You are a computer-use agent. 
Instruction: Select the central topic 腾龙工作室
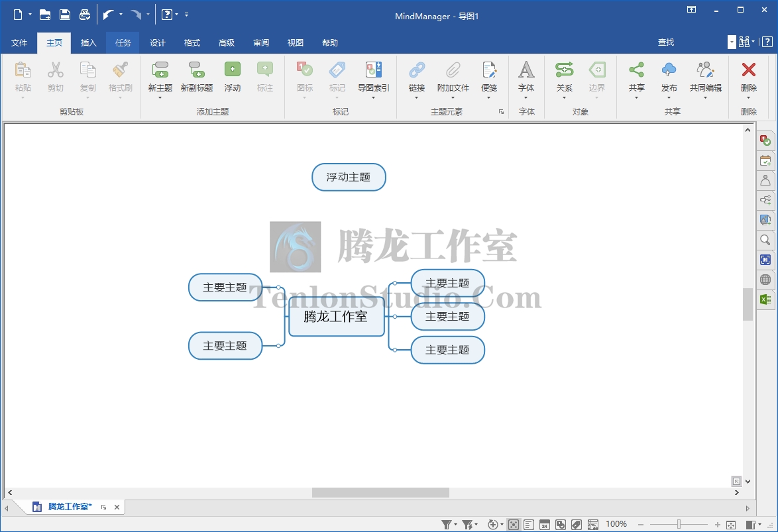click(337, 317)
